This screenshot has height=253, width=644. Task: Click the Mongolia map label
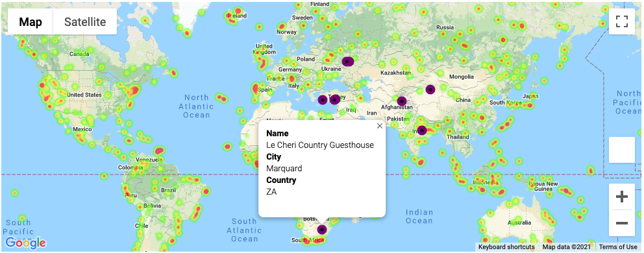tap(461, 77)
